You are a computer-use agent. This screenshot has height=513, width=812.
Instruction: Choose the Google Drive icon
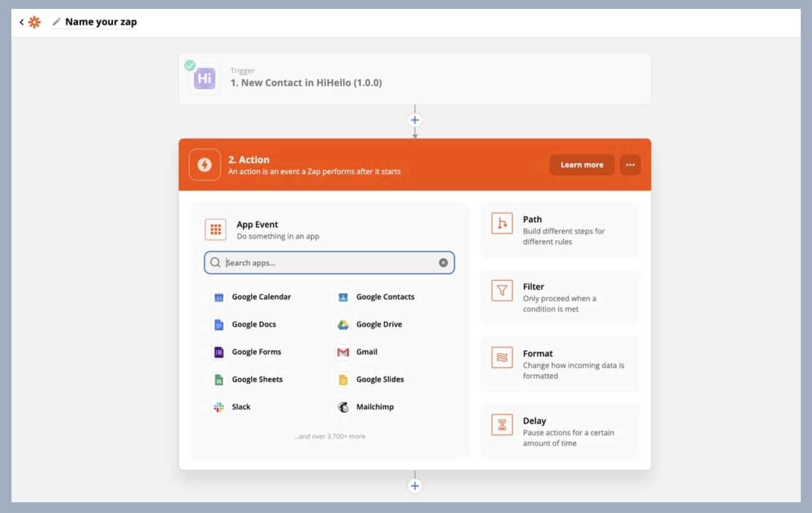pyautogui.click(x=343, y=324)
